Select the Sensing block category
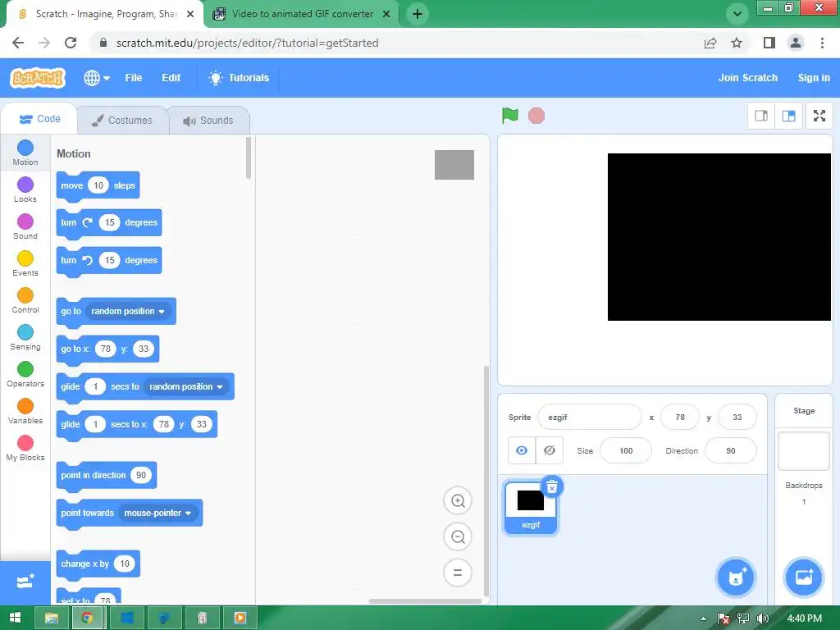The height and width of the screenshot is (630, 840). (x=25, y=337)
